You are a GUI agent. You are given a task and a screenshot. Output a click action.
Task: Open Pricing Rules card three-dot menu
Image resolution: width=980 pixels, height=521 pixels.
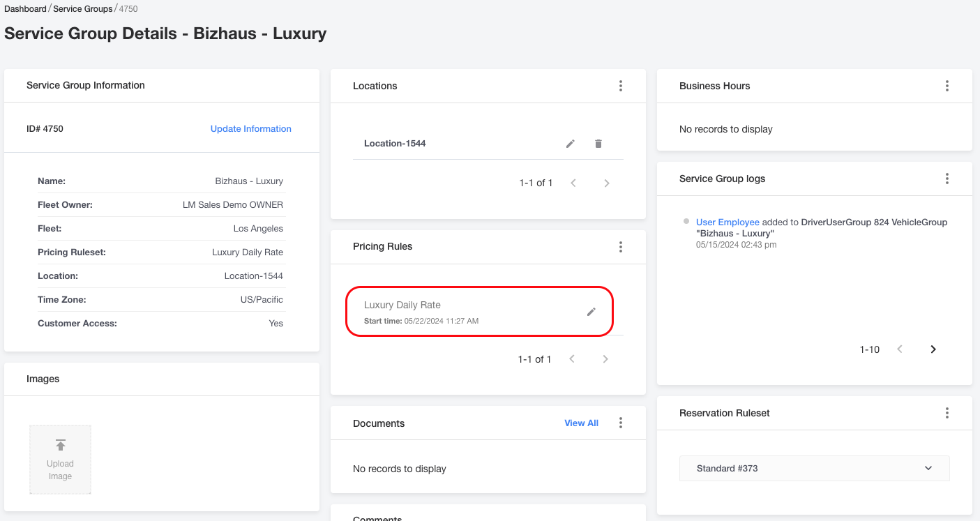(621, 247)
